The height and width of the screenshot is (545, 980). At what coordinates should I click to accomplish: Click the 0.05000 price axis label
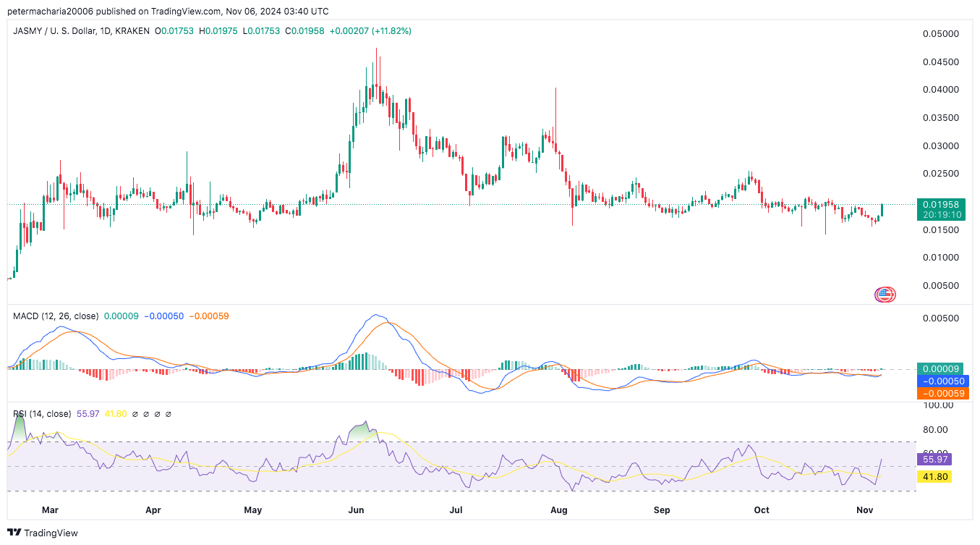coord(942,34)
